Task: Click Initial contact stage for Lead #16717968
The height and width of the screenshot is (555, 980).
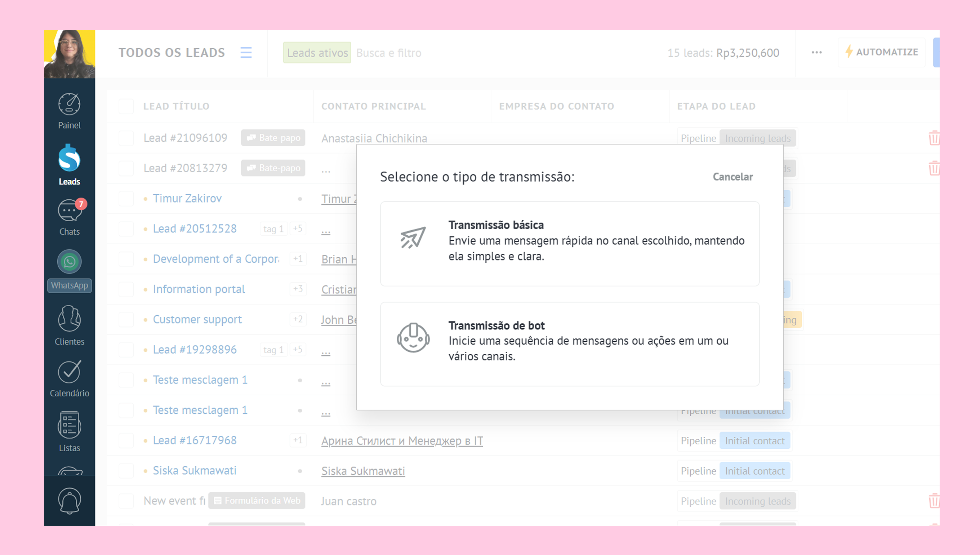Action: [754, 441]
